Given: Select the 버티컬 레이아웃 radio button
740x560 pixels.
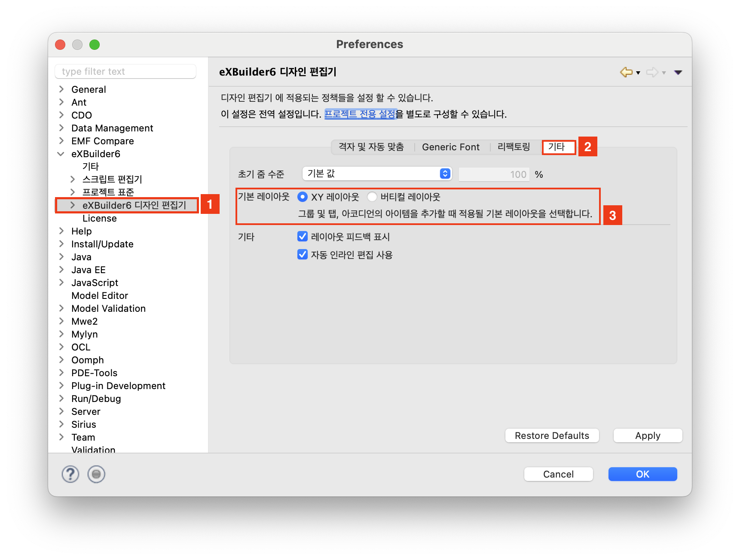Looking at the screenshot, I should 372,197.
